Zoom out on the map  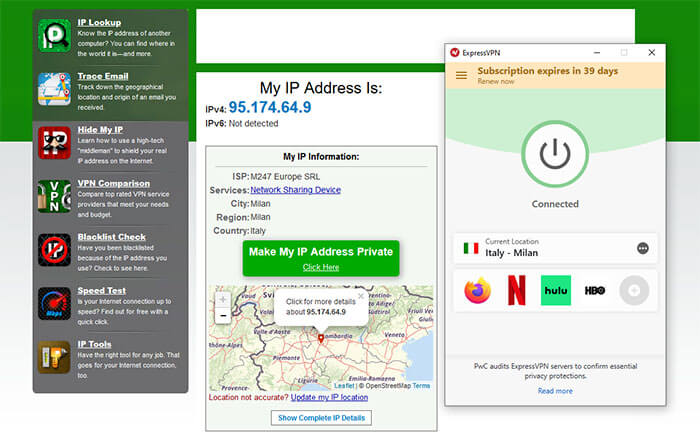pos(223,316)
